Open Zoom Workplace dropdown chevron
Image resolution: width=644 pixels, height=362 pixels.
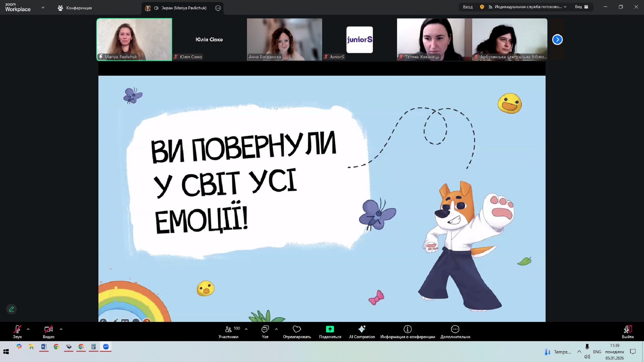pos(43,8)
